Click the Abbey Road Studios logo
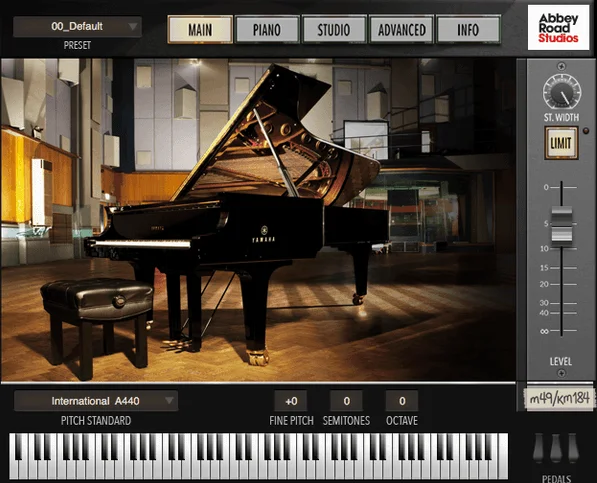Image resolution: width=597 pixels, height=483 pixels. (558, 27)
